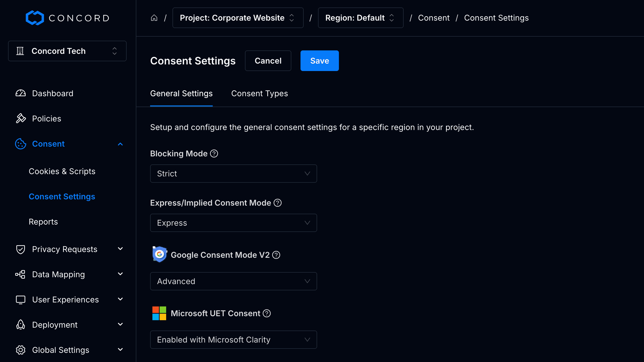Viewport: 644px width, 362px height.
Task: Switch organization from Concord Tech selector
Action: tap(67, 51)
